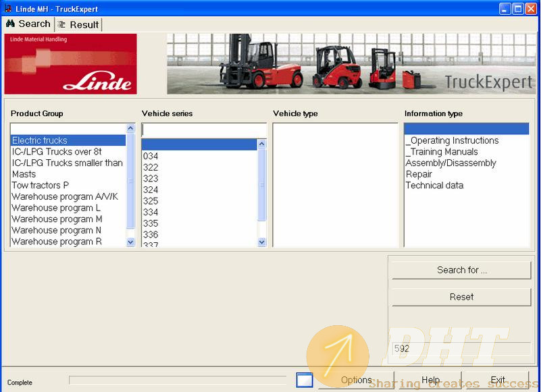This screenshot has width=541, height=392.
Task: Click Product Group scrollbar down arrow
Action: pos(130,242)
